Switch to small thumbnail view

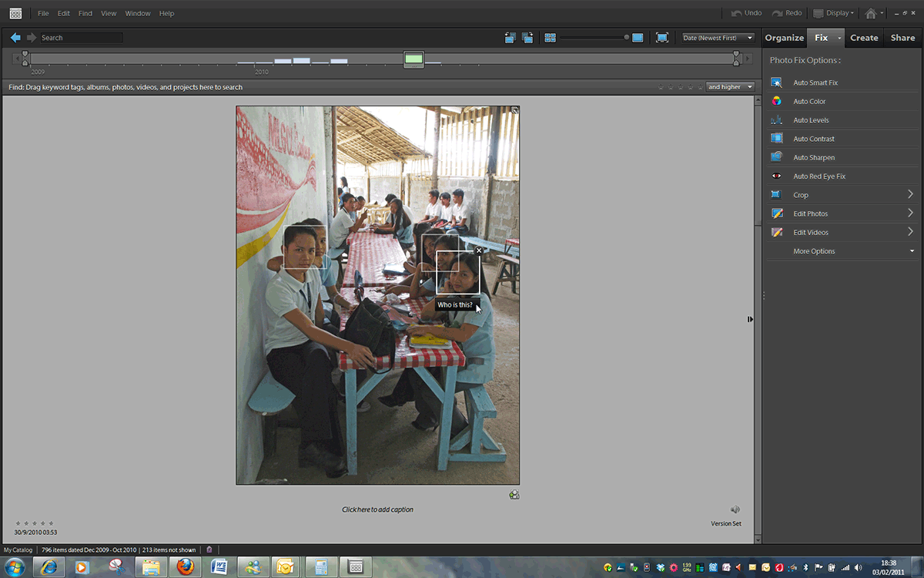click(x=550, y=38)
